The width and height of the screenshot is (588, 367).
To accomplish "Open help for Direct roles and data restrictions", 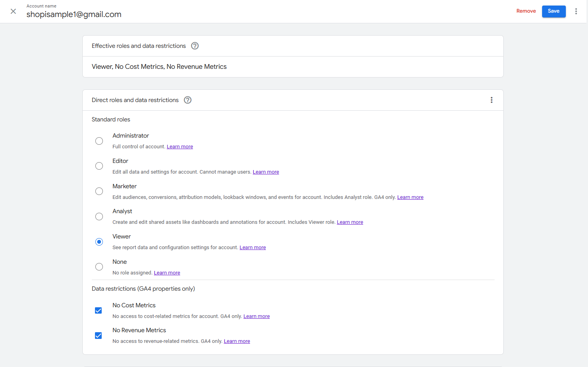I will click(188, 100).
